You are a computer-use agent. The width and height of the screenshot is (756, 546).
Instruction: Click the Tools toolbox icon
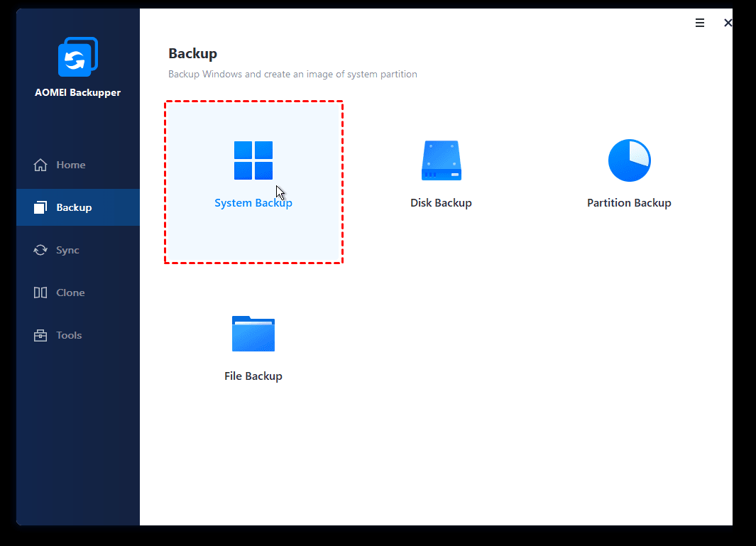point(40,335)
